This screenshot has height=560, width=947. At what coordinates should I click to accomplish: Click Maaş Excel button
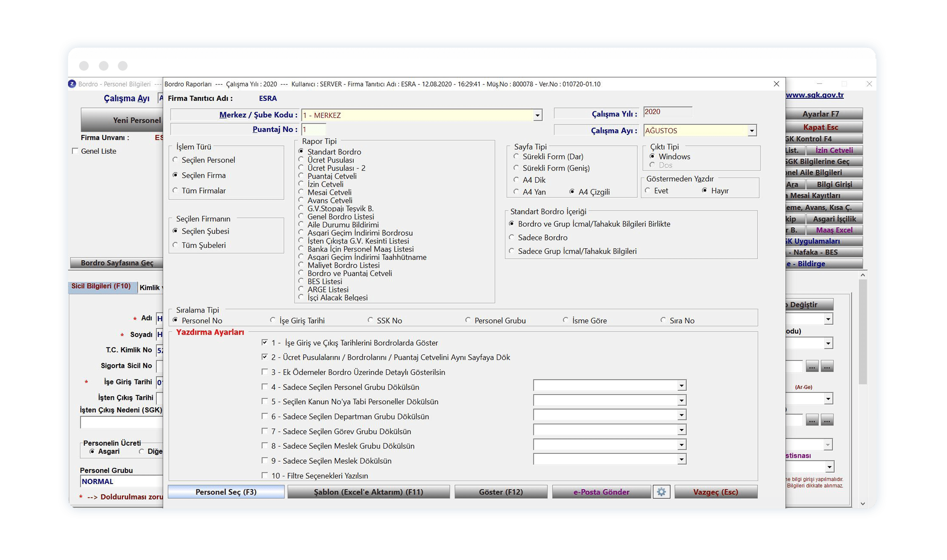pyautogui.click(x=834, y=230)
